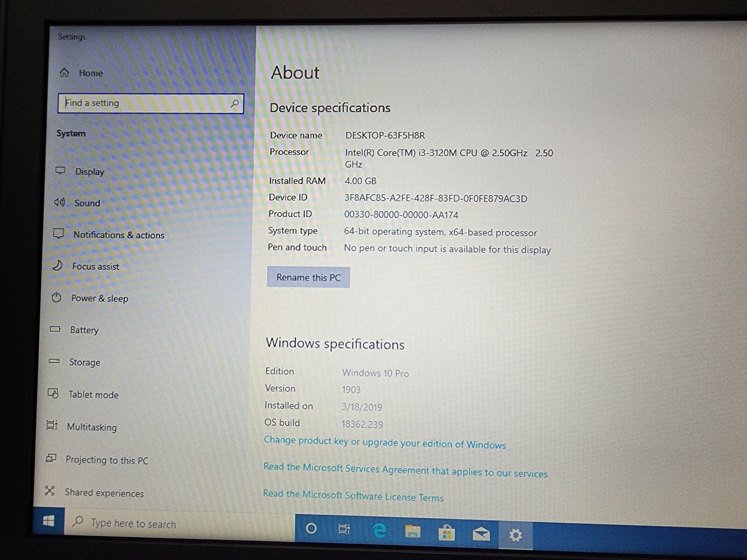Viewport: 747px width, 560px height.
Task: Click the About page heading
Action: (x=295, y=72)
